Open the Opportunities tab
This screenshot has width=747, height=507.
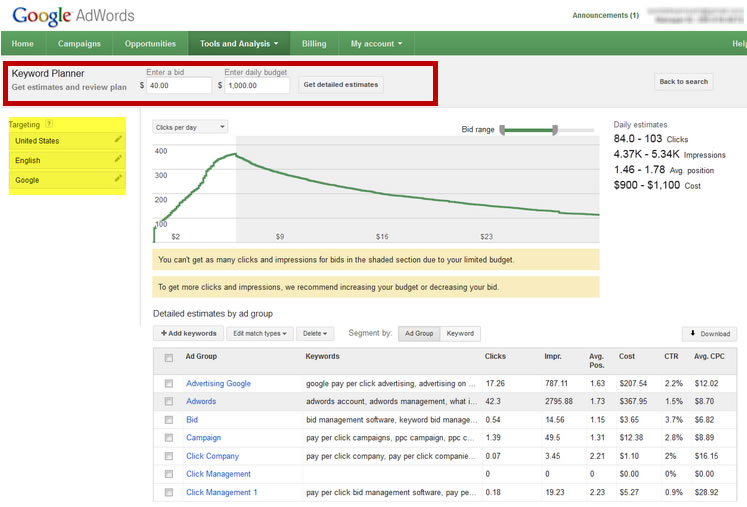(x=150, y=43)
